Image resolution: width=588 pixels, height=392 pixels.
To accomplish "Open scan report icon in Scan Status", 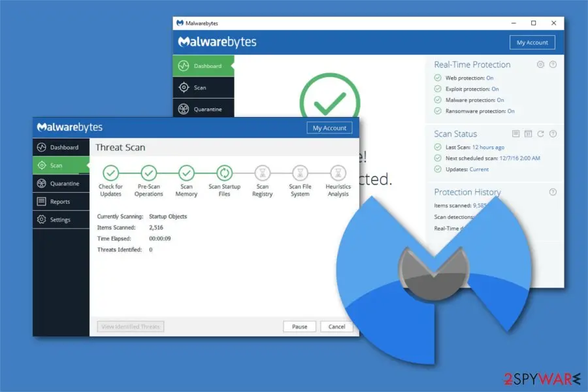I will click(516, 134).
